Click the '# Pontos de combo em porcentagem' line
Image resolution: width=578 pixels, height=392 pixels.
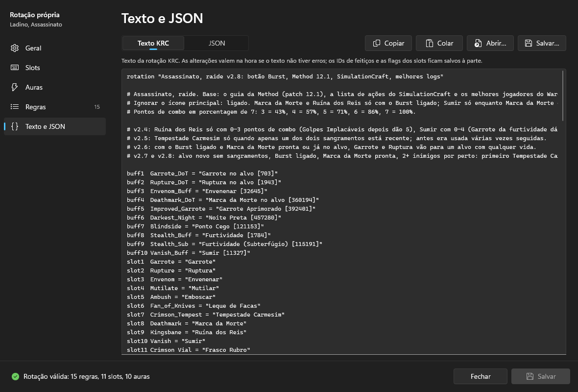[x=271, y=112]
